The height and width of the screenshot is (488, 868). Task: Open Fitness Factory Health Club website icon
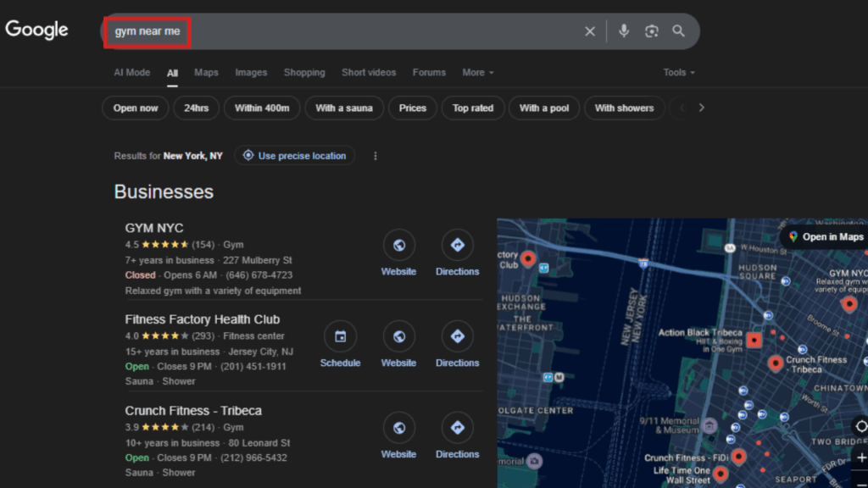(x=398, y=336)
